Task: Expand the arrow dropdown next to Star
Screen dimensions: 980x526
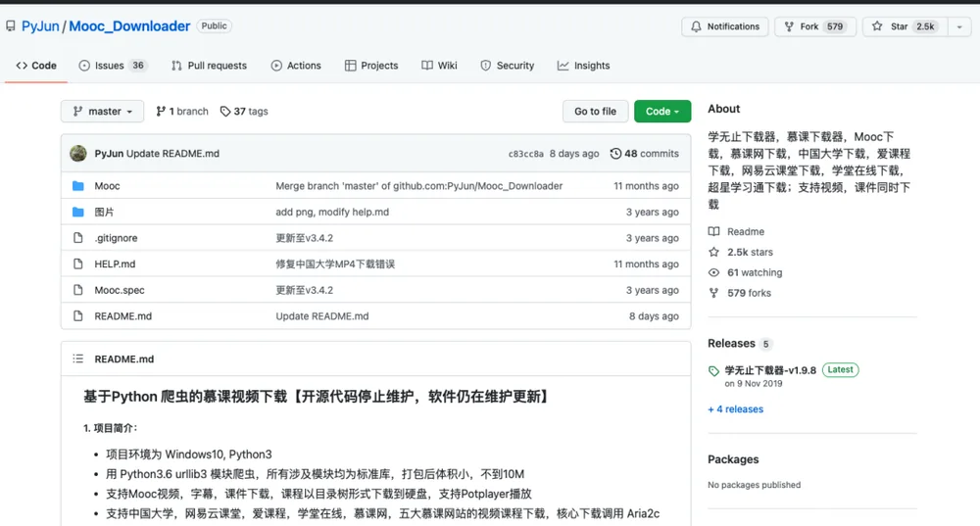Action: tap(959, 26)
